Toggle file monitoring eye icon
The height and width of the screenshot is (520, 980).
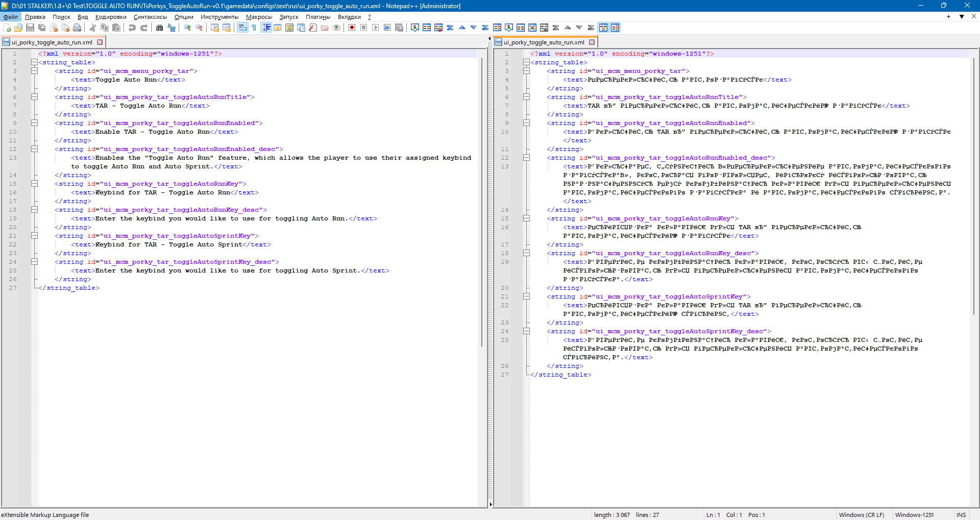coord(336,28)
